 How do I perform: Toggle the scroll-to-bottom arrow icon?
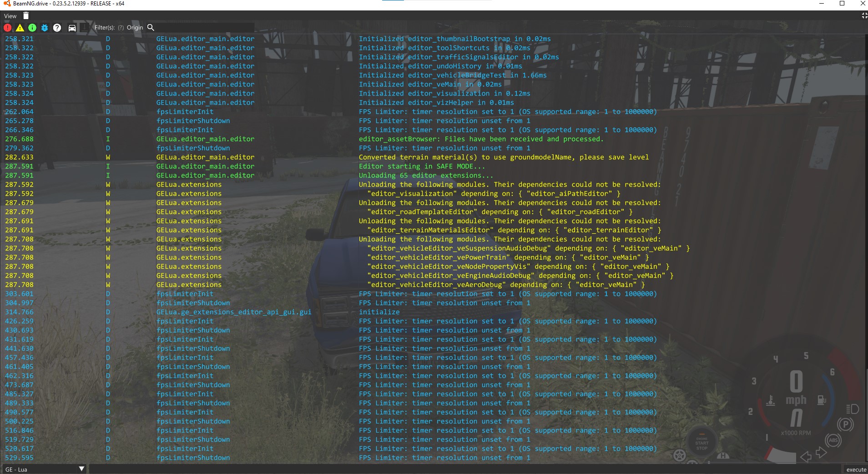click(85, 28)
